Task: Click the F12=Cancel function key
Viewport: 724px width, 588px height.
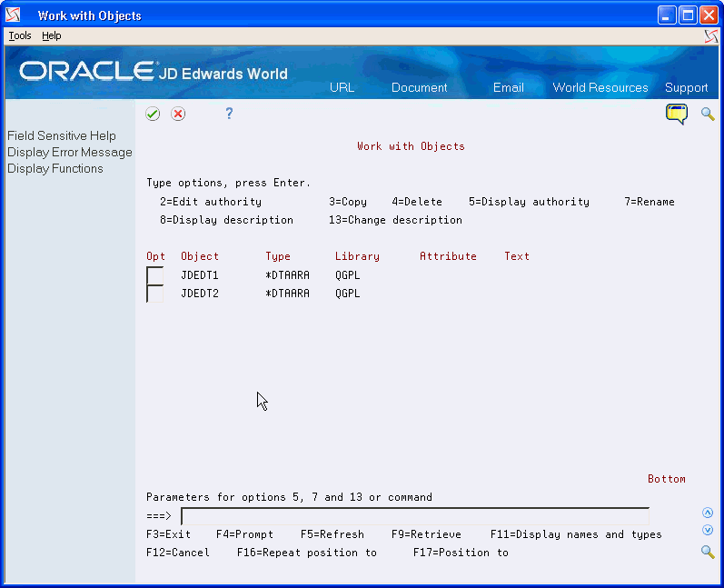Action: click(x=178, y=553)
